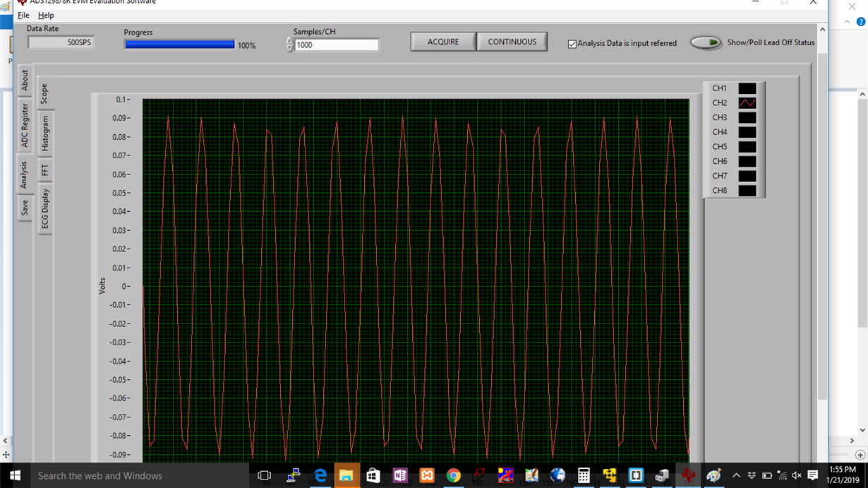This screenshot has height=488, width=868.
Task: Toggle CH2 red waveform legend box
Action: pyautogui.click(x=747, y=103)
